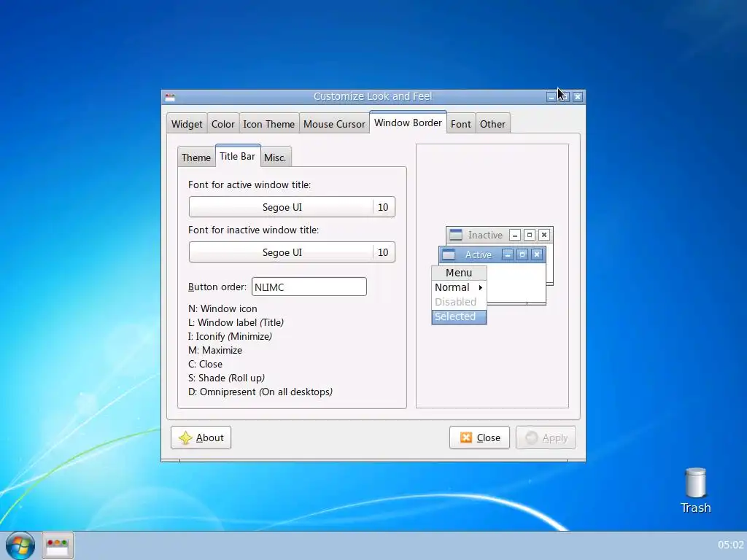Choose font for active window title

point(292,207)
